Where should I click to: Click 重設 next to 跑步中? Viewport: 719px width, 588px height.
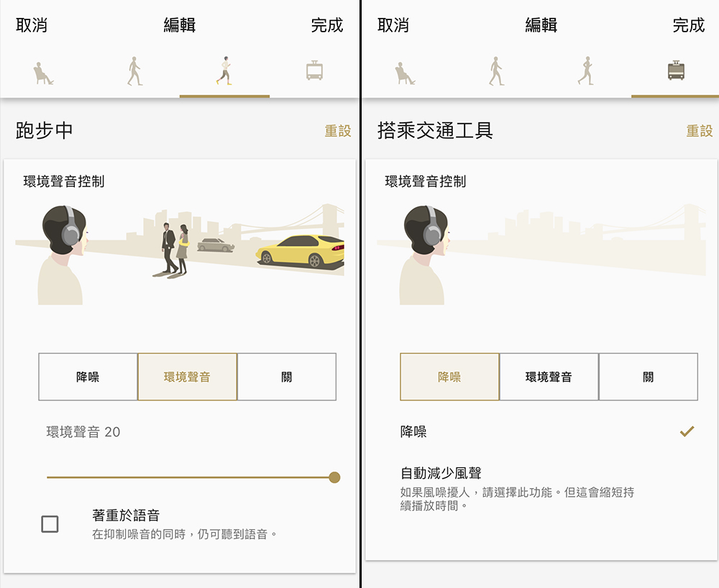pos(338,131)
